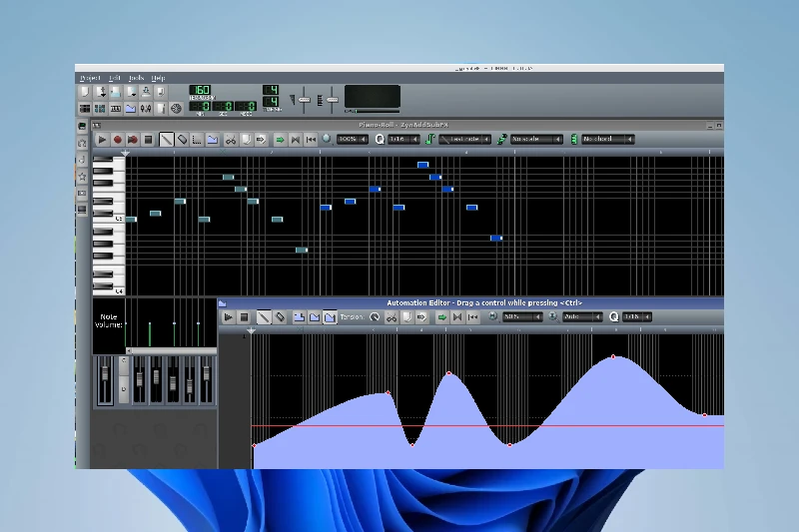Click the master volume slider
The width and height of the screenshot is (799, 532).
point(305,98)
